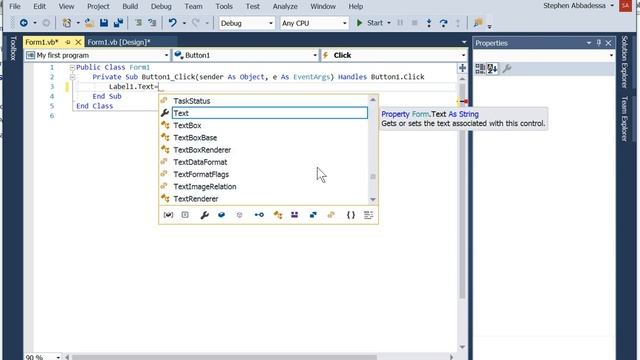Open the Analyze menu
The width and height of the screenshot is (640, 360).
coord(285,7)
